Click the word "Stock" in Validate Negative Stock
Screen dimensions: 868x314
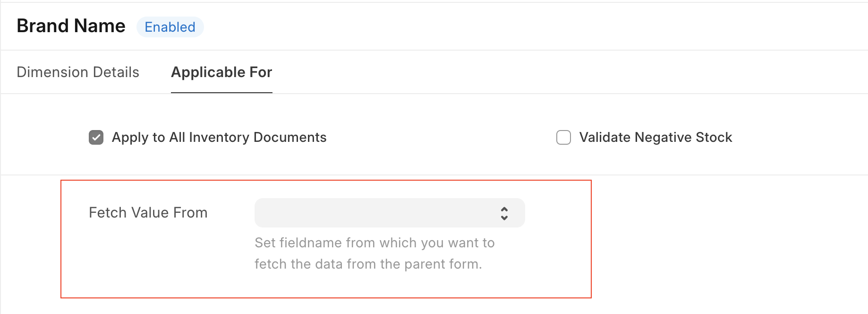714,138
